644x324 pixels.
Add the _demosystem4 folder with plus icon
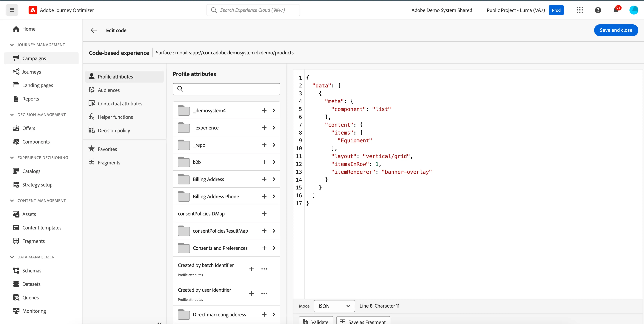point(264,110)
